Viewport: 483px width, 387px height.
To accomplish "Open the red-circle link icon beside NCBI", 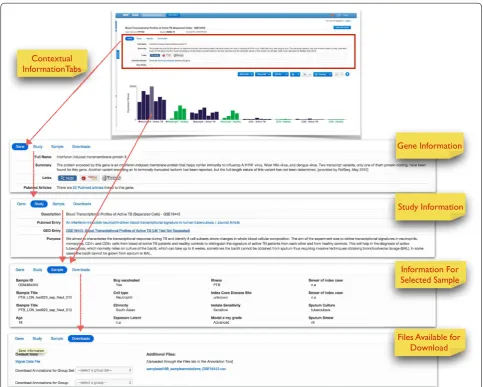I will 90,178.
